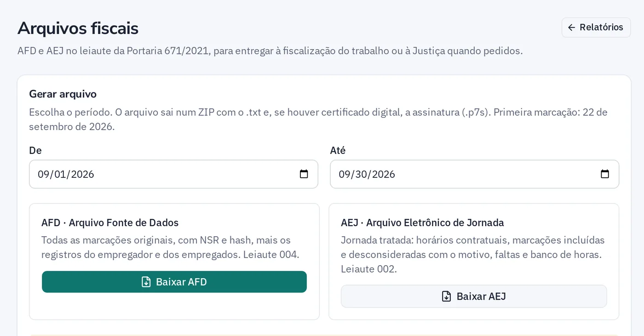Click the Escolha o período instruction text
The image size is (644, 336).
(x=318, y=119)
